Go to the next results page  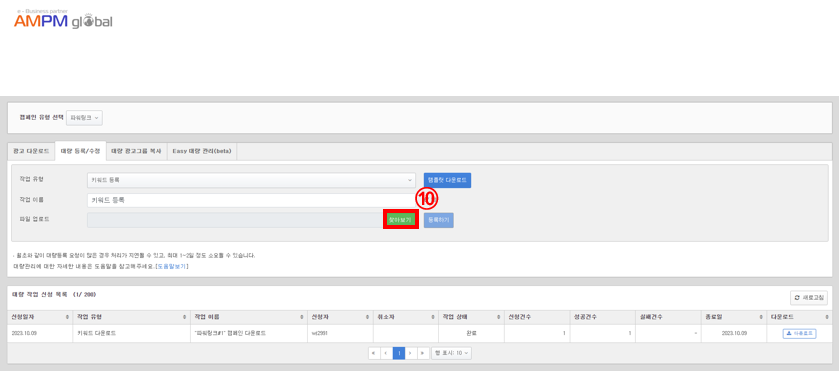[x=411, y=353]
